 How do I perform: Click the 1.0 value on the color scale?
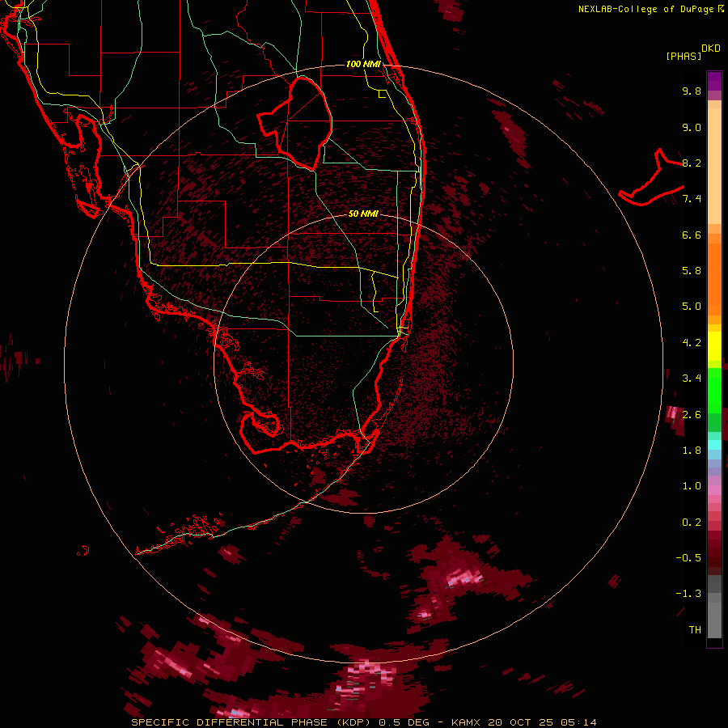(x=692, y=486)
